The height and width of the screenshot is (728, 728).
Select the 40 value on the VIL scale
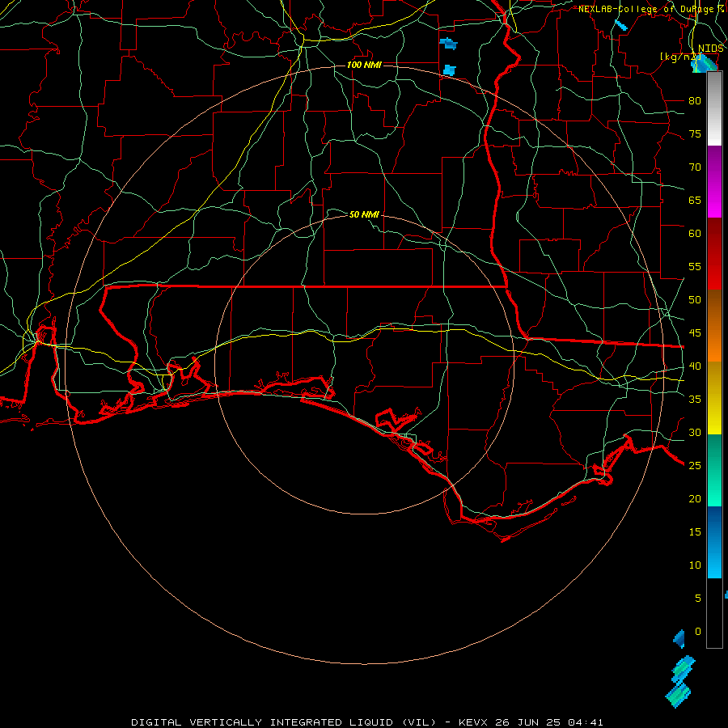[695, 366]
